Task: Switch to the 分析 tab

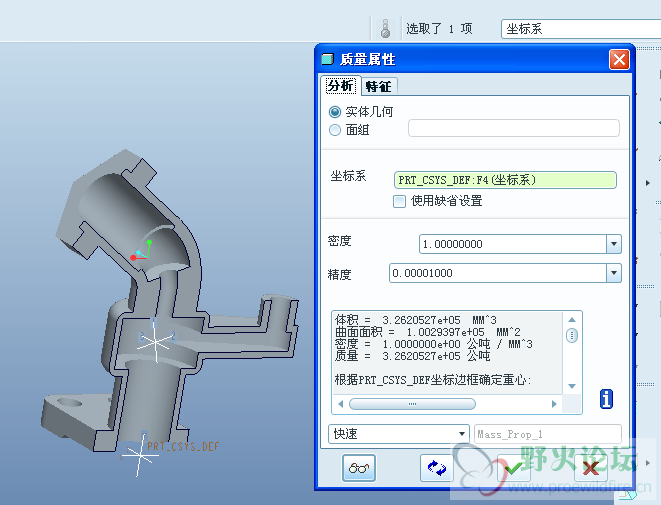Action: point(341,86)
